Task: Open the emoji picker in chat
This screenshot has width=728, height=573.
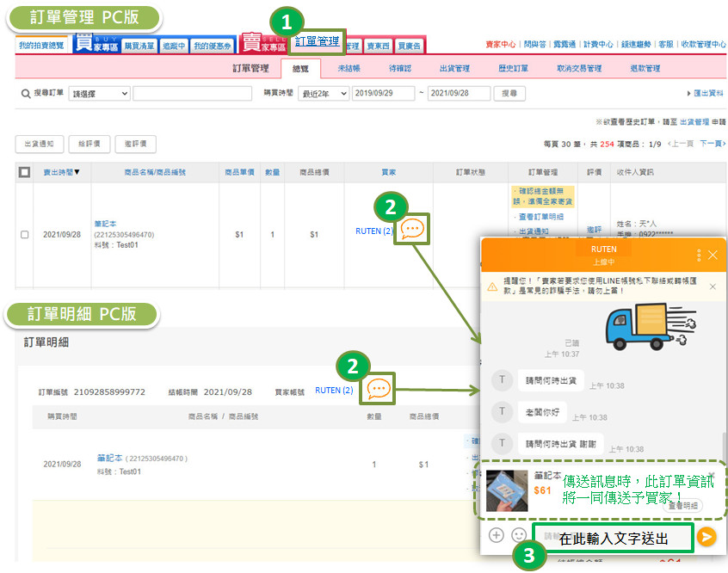Action: [x=519, y=535]
